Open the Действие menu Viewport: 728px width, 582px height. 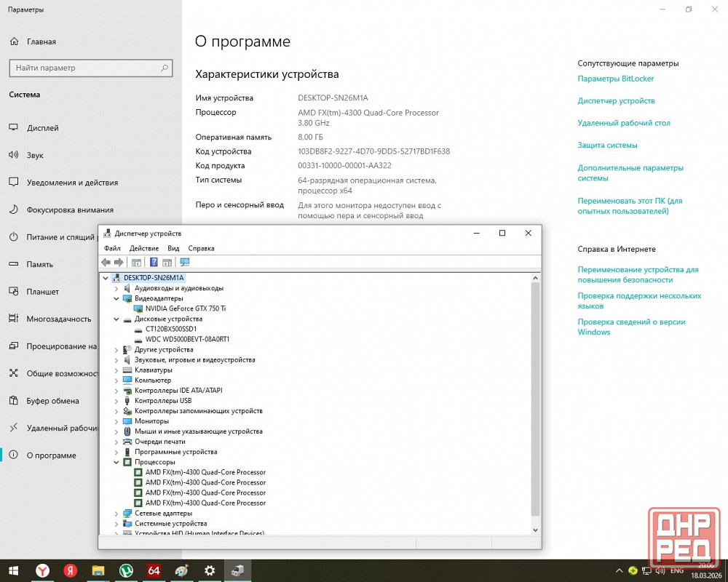143,248
